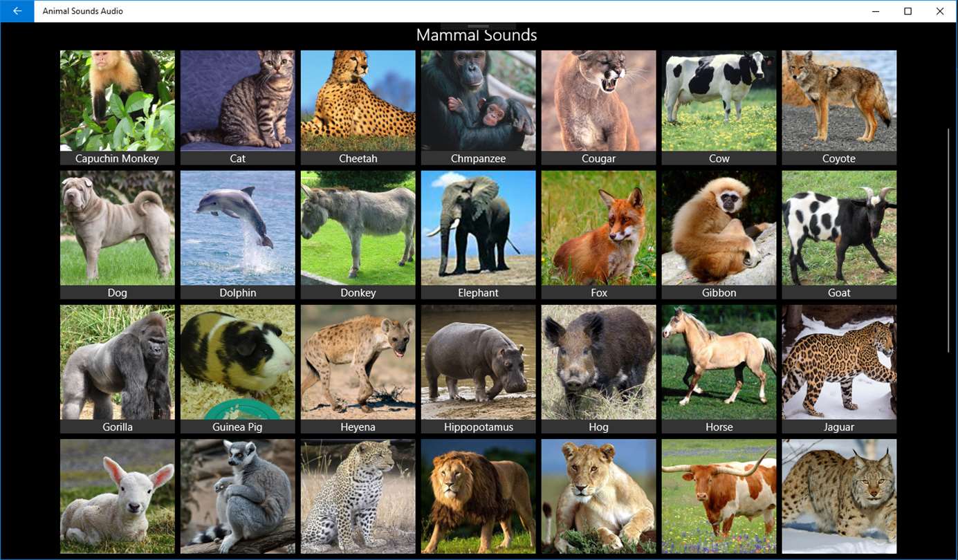
Task: Select the Hippopotamus picture
Action: click(x=479, y=369)
